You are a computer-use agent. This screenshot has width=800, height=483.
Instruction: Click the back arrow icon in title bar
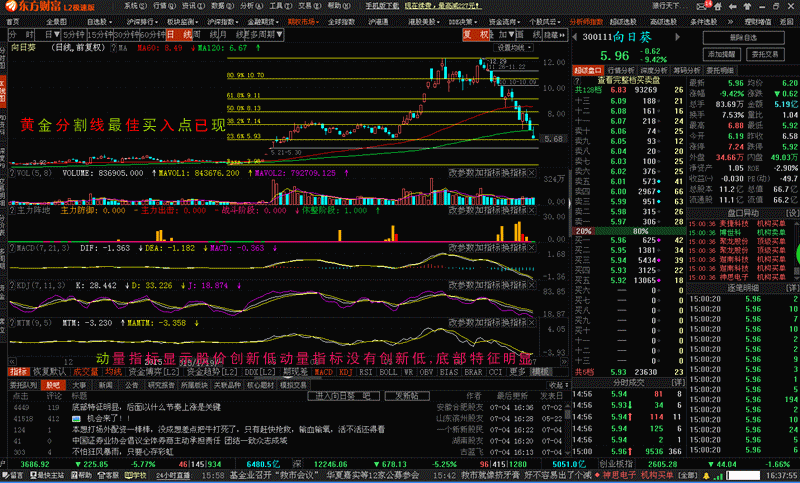pyautogui.click(x=733, y=7)
